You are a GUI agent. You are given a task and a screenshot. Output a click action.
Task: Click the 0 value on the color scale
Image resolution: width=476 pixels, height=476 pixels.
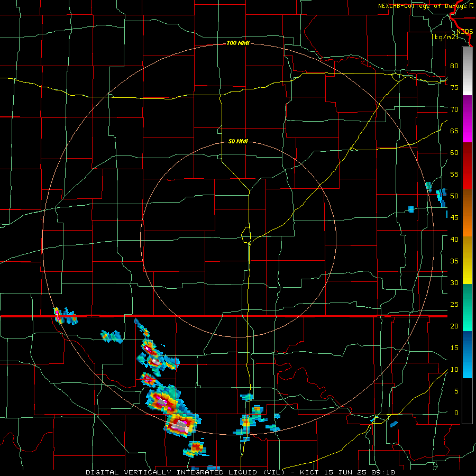click(456, 413)
